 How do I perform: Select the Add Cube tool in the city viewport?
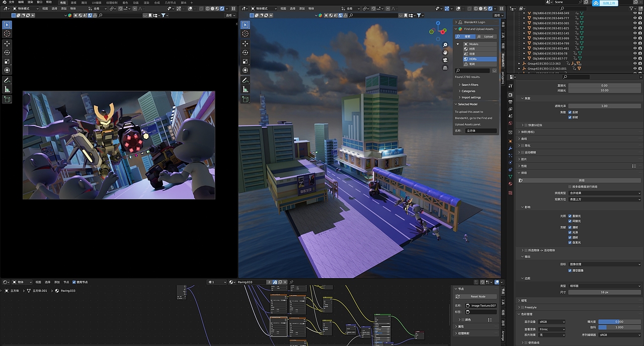tap(246, 100)
